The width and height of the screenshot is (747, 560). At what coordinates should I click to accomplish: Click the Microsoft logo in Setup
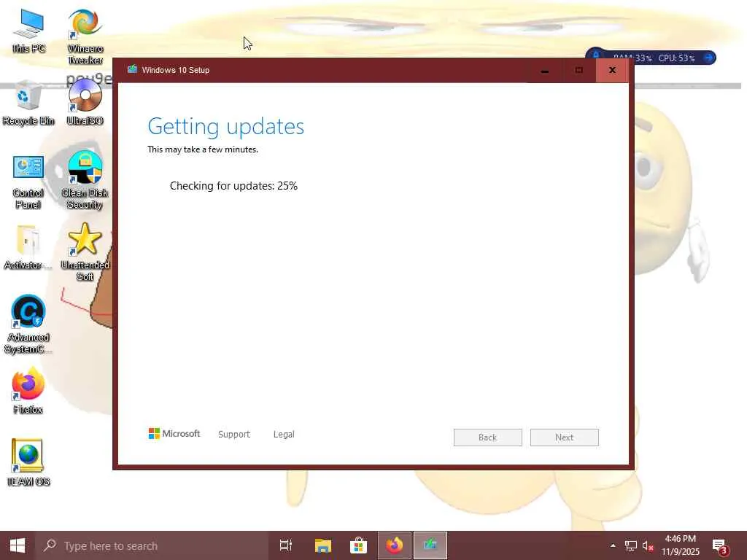pyautogui.click(x=174, y=433)
